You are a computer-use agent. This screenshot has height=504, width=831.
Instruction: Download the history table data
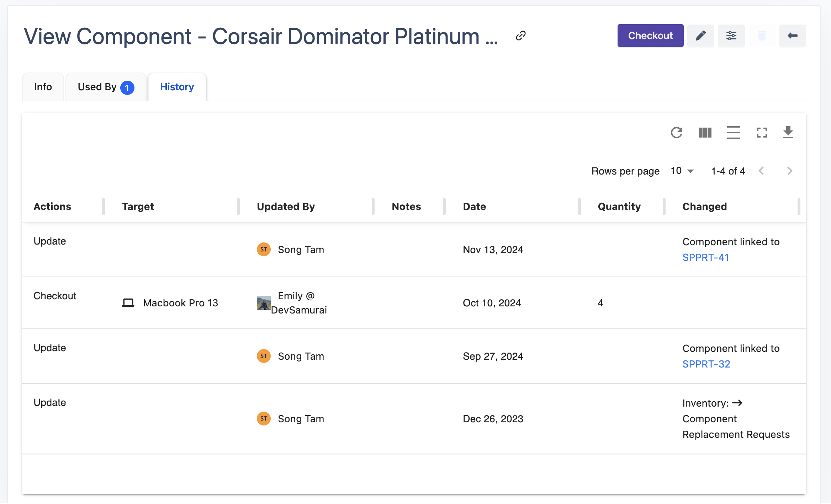tap(788, 133)
